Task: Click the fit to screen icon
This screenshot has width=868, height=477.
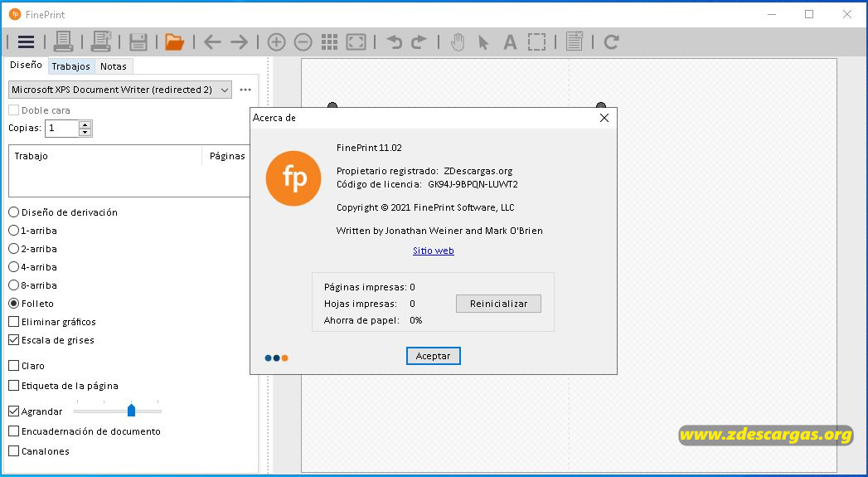Action: tap(356, 42)
